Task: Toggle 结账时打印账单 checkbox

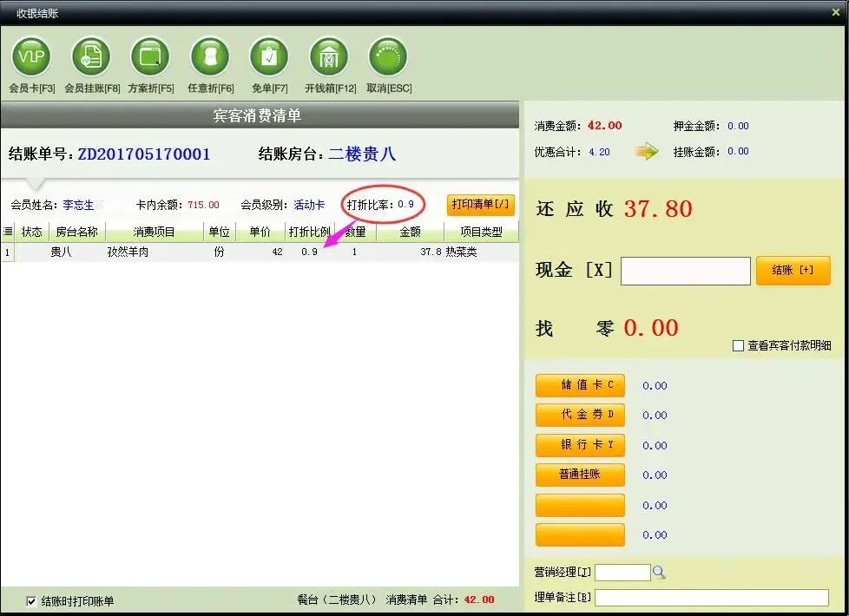Action: [31, 601]
